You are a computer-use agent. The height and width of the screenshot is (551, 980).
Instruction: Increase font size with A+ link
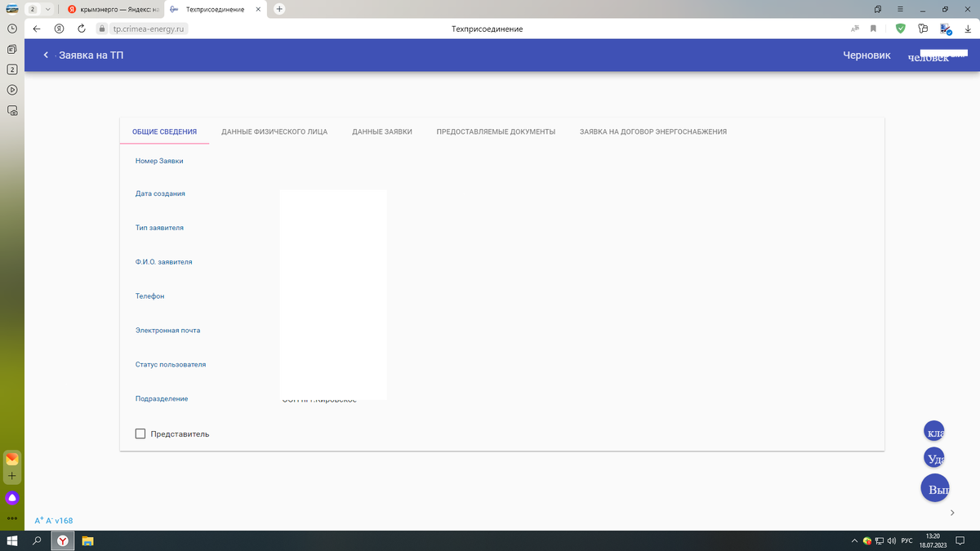[38, 520]
